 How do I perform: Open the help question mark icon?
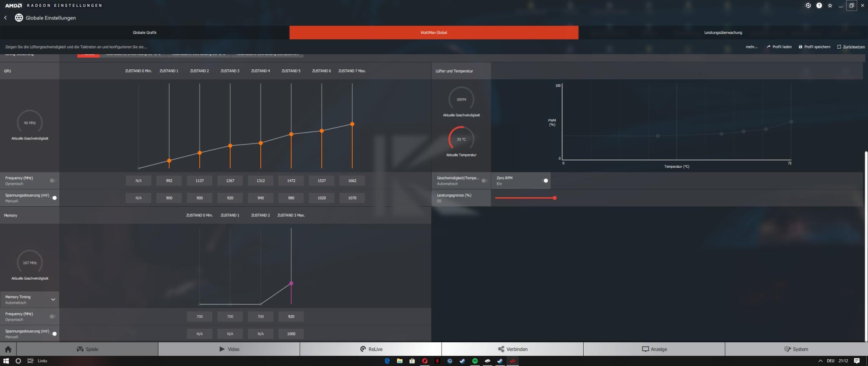(x=819, y=6)
